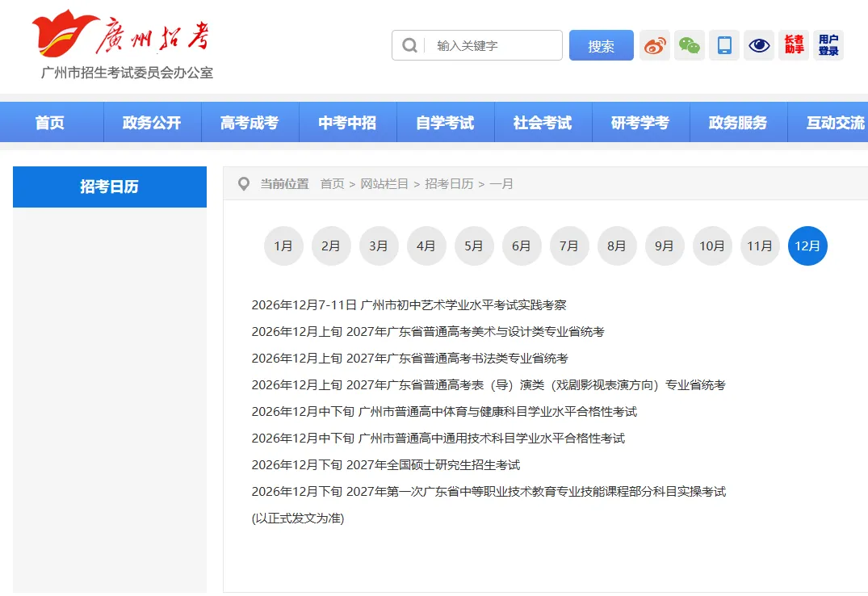Activate the 1月 month selector

[283, 246]
